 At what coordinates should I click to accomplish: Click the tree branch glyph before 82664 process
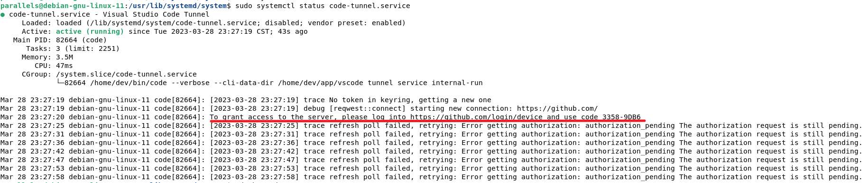click(x=60, y=83)
